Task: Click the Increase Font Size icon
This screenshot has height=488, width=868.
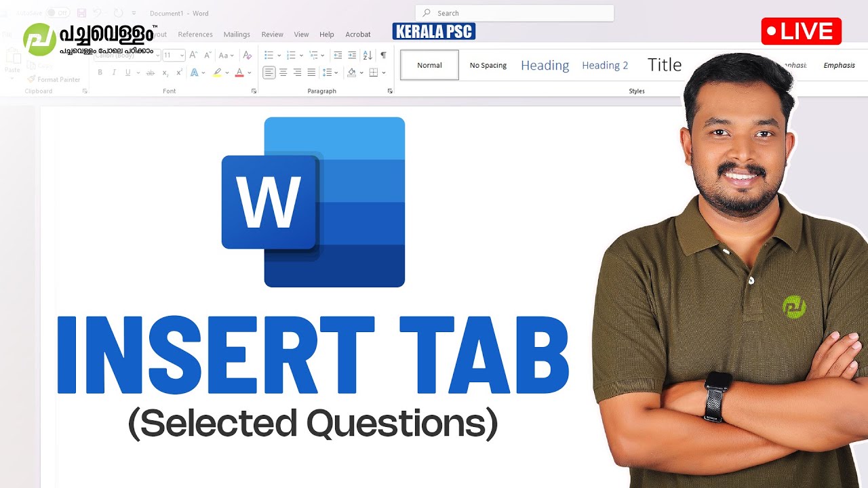Action: click(x=193, y=55)
